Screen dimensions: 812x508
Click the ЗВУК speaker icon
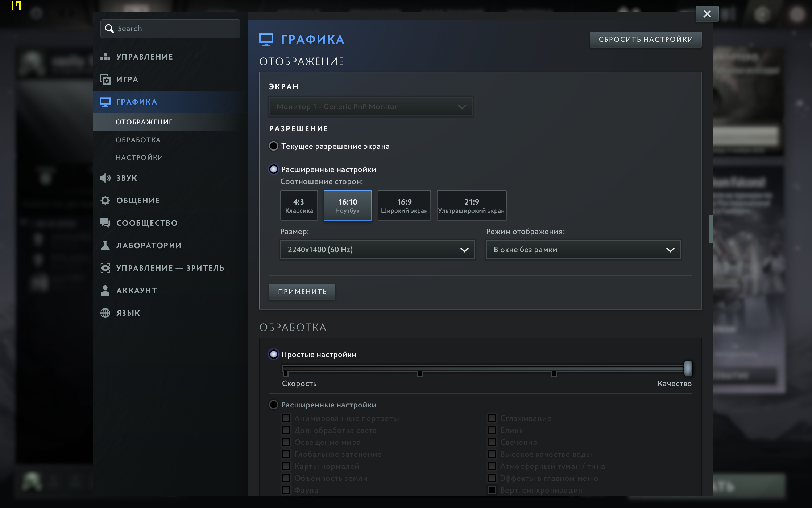click(105, 178)
